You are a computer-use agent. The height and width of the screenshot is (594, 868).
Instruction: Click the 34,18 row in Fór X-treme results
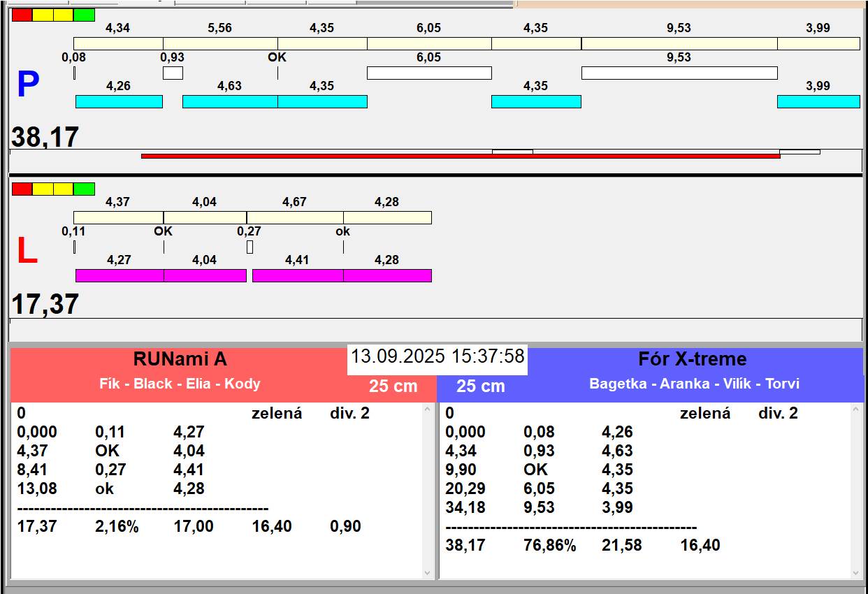(x=540, y=507)
